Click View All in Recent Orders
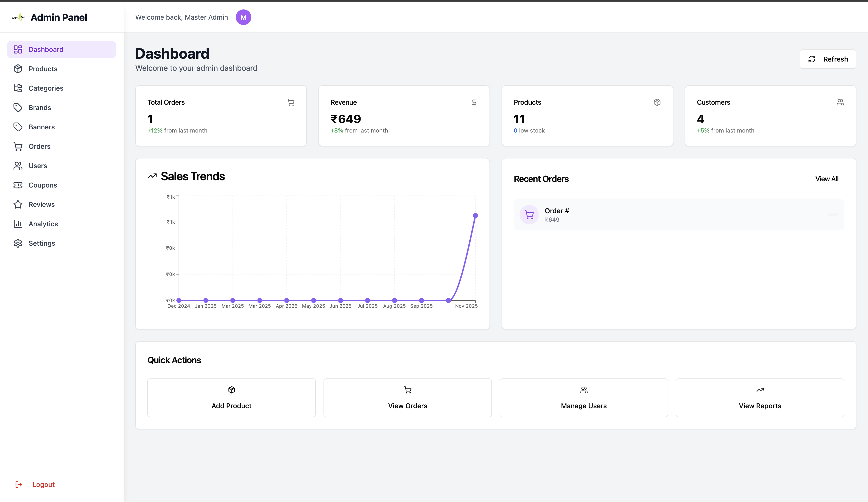 [x=827, y=179]
